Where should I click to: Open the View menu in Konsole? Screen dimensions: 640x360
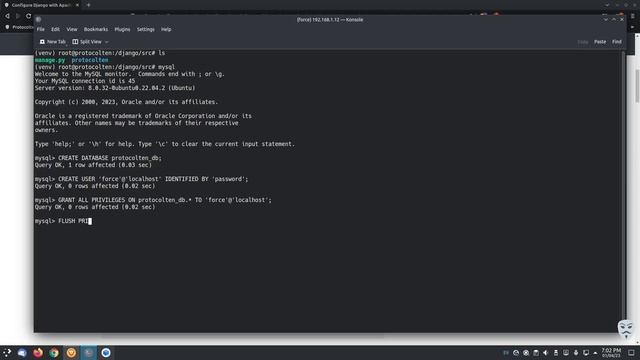(x=72, y=29)
